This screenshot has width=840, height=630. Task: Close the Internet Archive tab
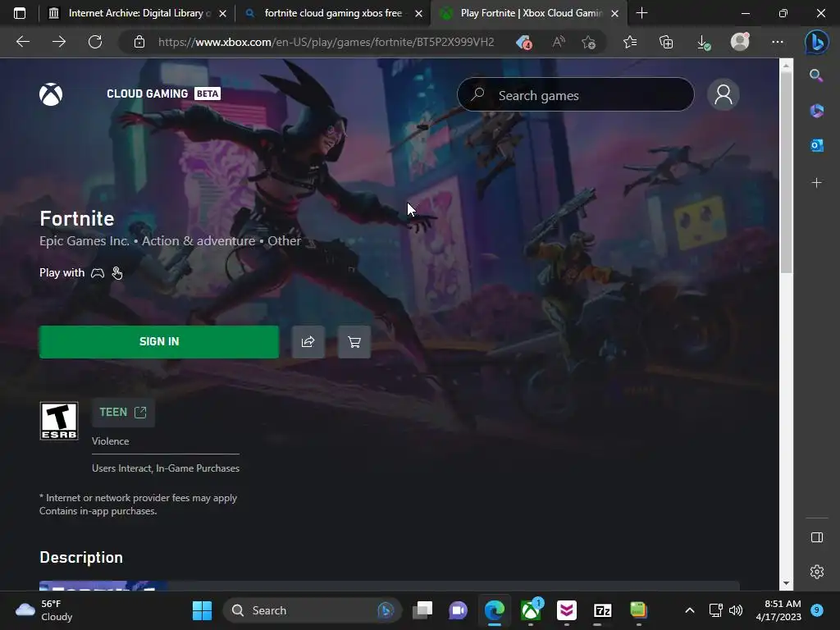click(223, 13)
